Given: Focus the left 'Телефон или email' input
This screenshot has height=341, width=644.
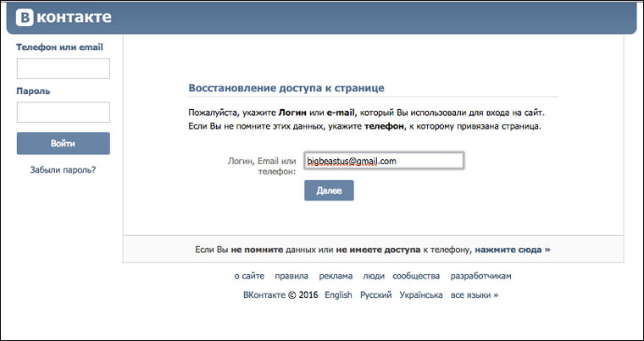Looking at the screenshot, I should click(x=64, y=69).
